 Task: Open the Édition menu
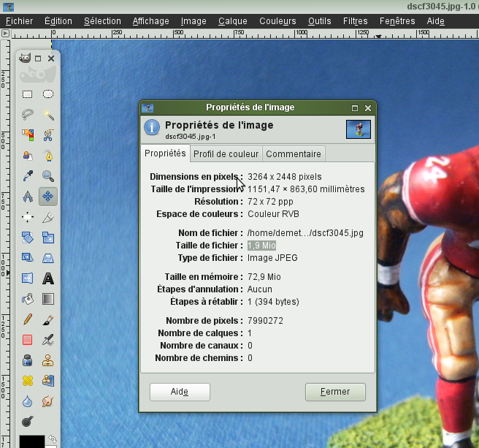58,21
